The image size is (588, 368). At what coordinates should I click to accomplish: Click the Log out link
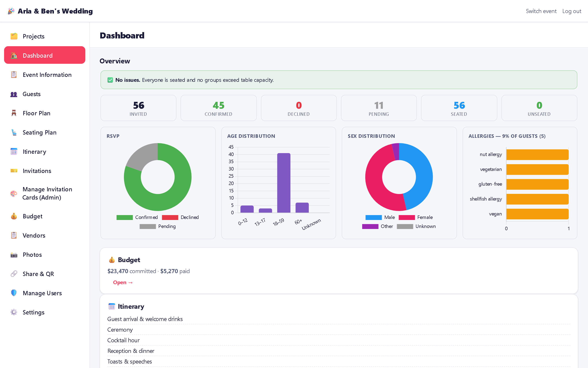tap(572, 11)
